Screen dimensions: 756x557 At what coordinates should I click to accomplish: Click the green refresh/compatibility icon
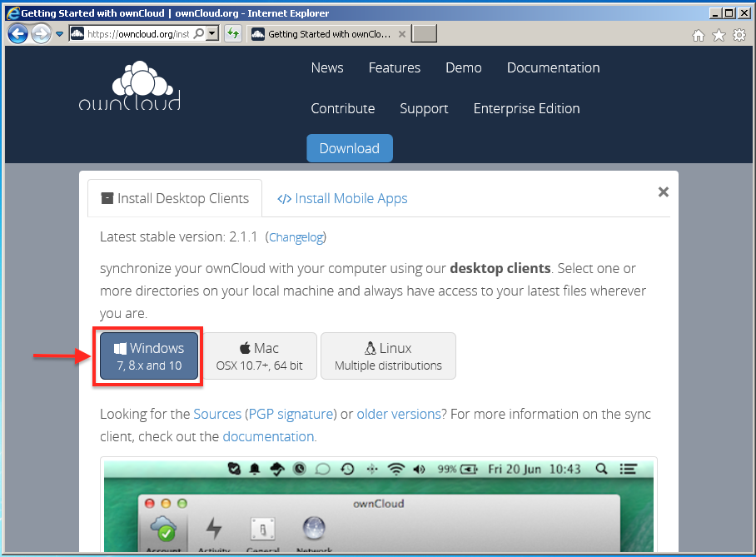(x=233, y=34)
